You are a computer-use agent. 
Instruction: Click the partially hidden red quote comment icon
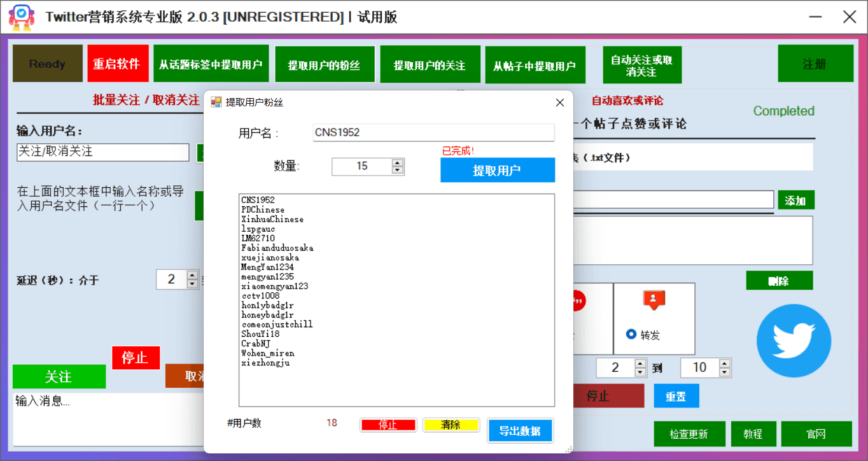(x=578, y=300)
